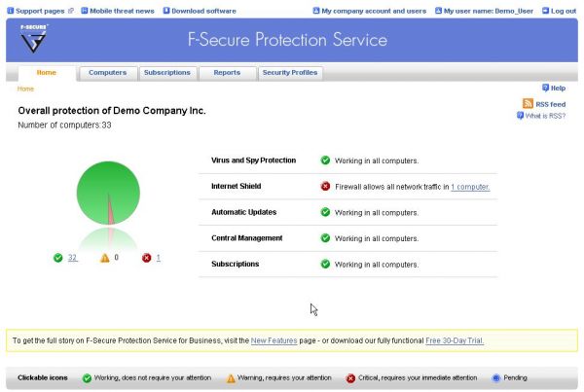Click the Mobile threat news icon
Screen dimensions: 584x392
(x=85, y=11)
